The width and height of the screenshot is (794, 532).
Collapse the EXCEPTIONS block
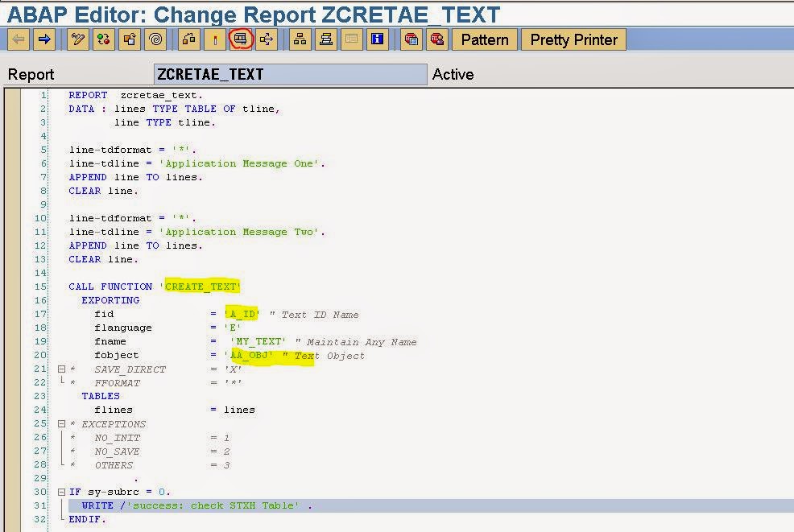tap(62, 424)
